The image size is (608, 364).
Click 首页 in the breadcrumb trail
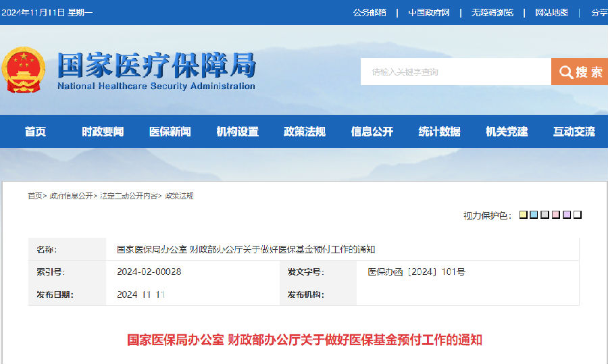34,196
